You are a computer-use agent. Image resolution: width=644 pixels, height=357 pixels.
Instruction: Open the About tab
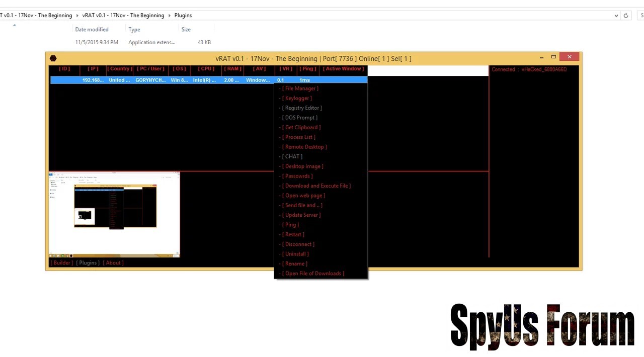pos(113,263)
